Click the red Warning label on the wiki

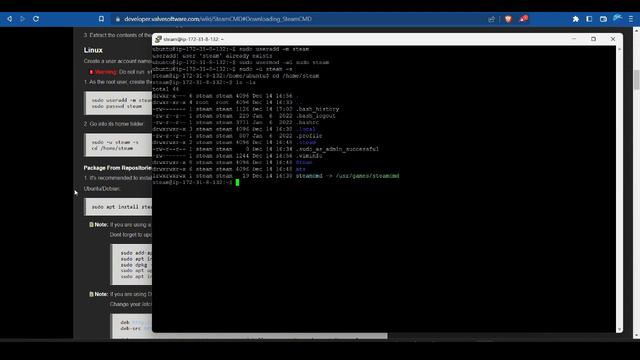[x=106, y=72]
